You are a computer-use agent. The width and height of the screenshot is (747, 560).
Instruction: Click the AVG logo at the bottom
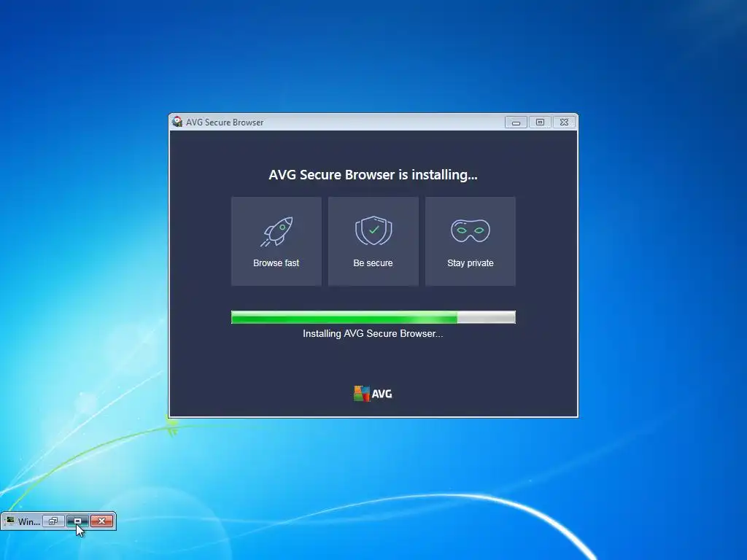[373, 394]
